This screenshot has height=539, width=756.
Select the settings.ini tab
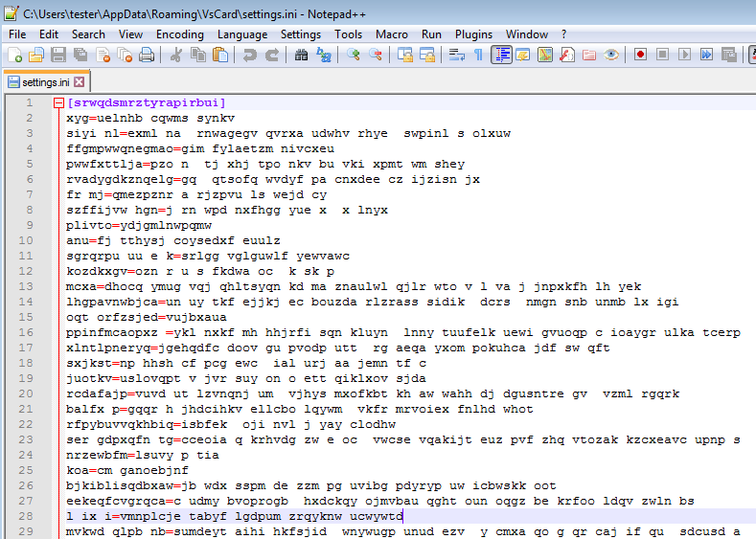pos(44,82)
